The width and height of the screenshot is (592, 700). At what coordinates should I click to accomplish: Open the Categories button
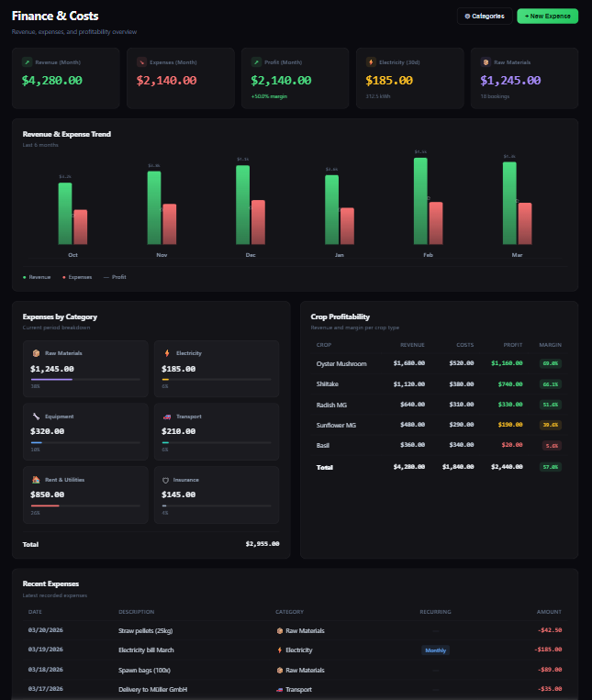pos(485,16)
